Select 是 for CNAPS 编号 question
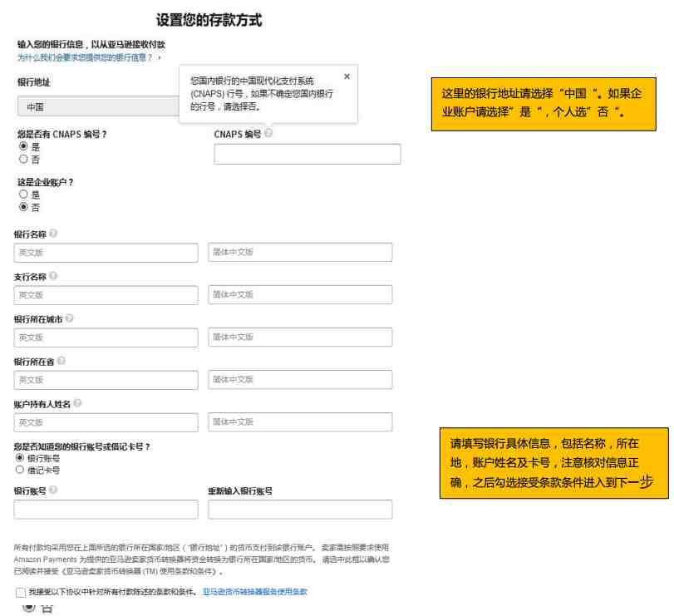The height and width of the screenshot is (616, 674). coord(23,146)
